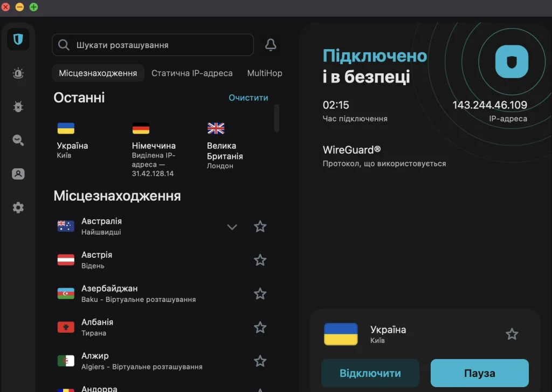Screen dimensions: 552x392
Task: Click WireGuard® protocol label
Action: (x=351, y=150)
